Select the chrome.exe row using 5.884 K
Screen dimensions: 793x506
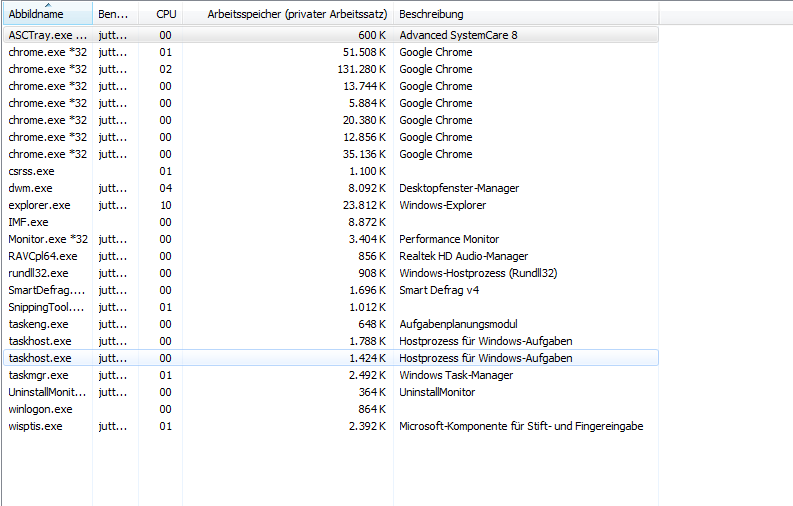coord(331,103)
